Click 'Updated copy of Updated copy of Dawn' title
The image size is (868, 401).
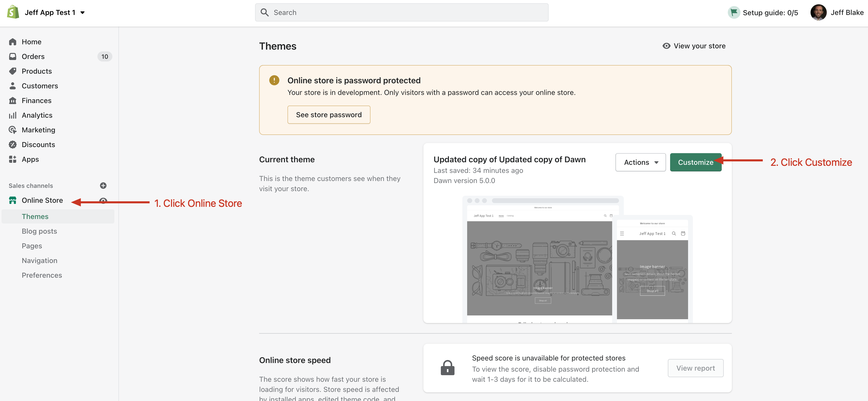(x=509, y=159)
